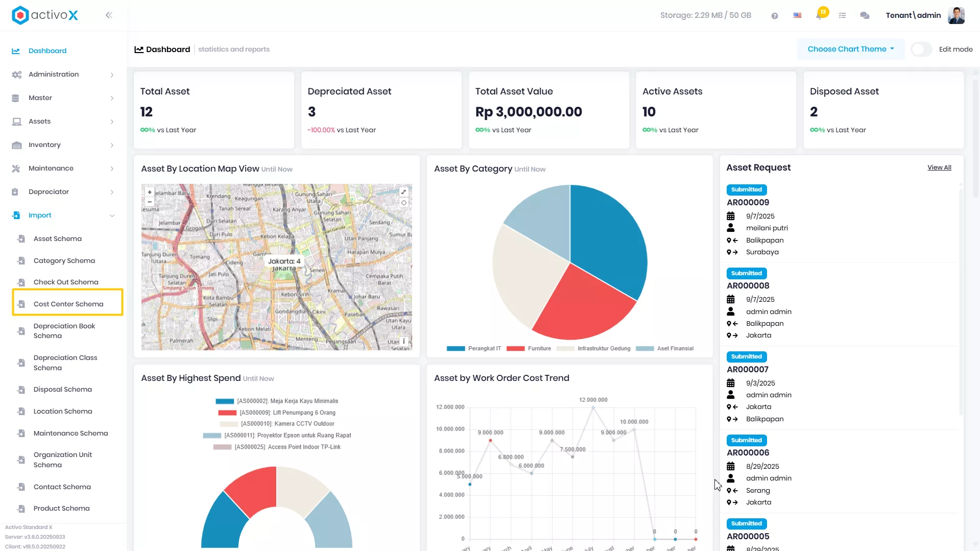The image size is (980, 551).
Task: Open asset request AR000009
Action: point(748,203)
